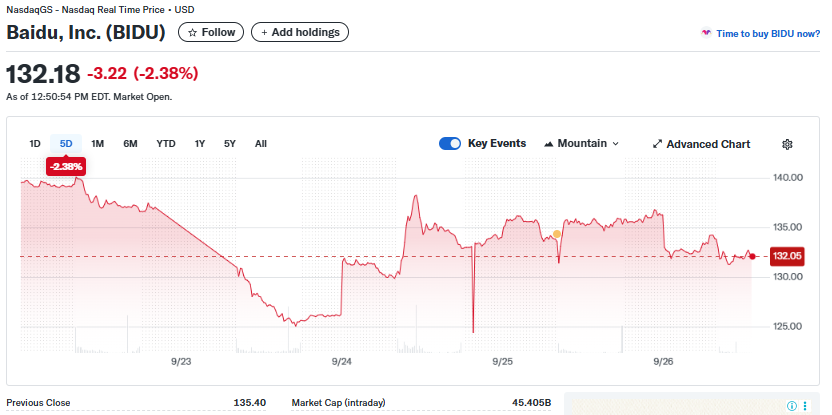Click the chart settings gear icon
The image size is (832, 415).
point(787,144)
